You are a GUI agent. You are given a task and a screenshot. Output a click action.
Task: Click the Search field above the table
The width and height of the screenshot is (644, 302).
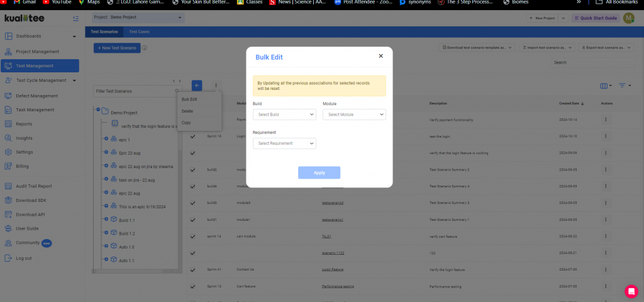click(592, 62)
